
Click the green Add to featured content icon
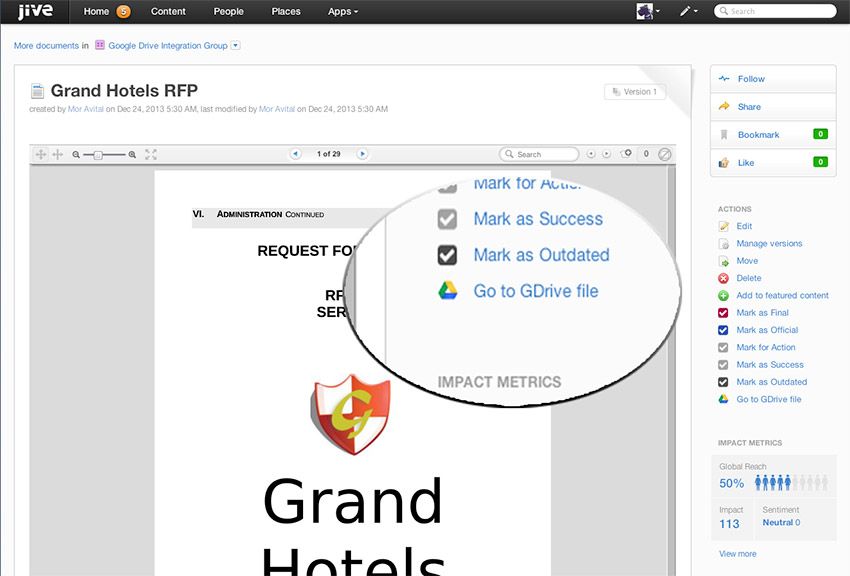[723, 296]
